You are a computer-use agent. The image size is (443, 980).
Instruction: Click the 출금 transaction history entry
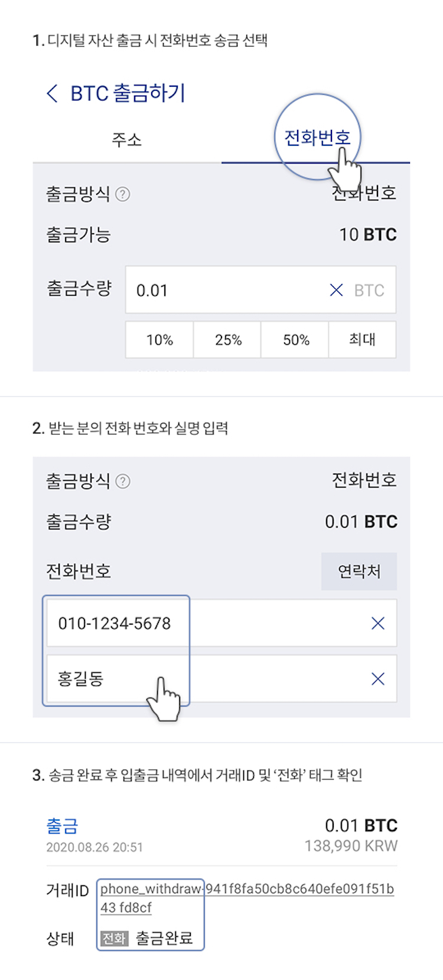pos(62,826)
